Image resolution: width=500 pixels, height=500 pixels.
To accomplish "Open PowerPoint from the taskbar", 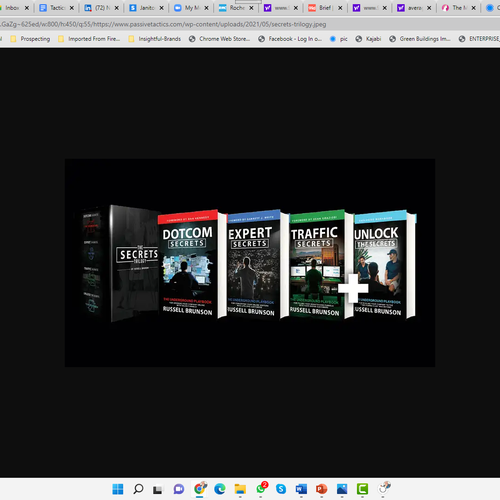I will click(x=321, y=489).
